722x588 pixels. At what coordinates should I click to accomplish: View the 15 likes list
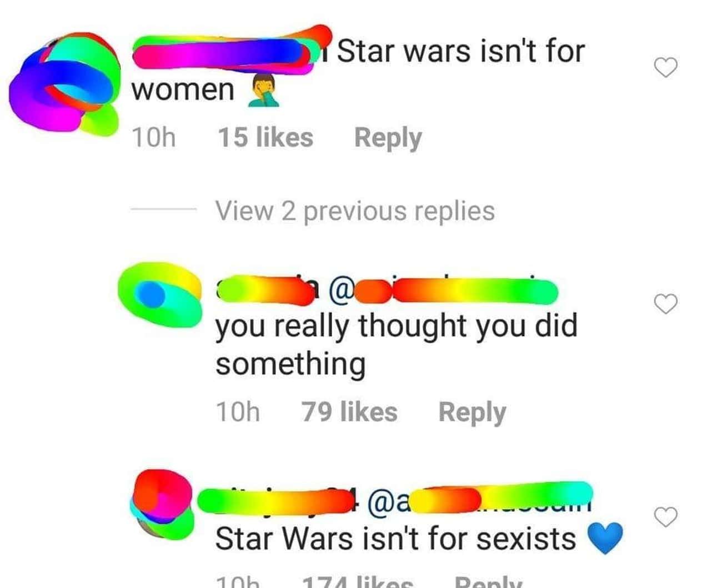point(265,138)
